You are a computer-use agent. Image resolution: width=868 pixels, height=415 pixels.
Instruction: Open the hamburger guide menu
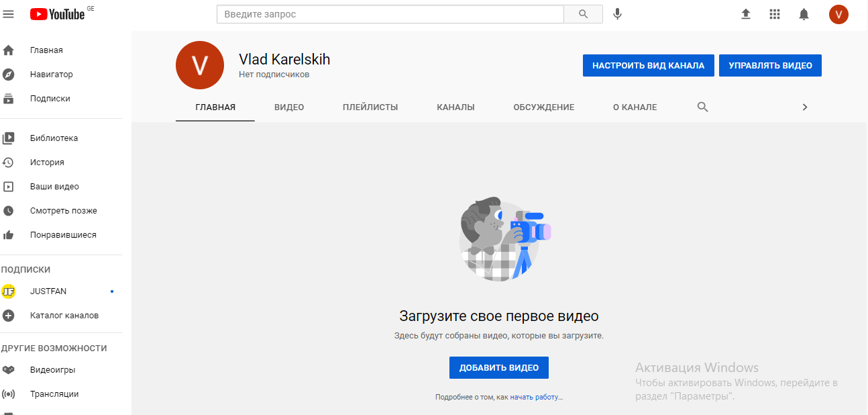pos(9,14)
